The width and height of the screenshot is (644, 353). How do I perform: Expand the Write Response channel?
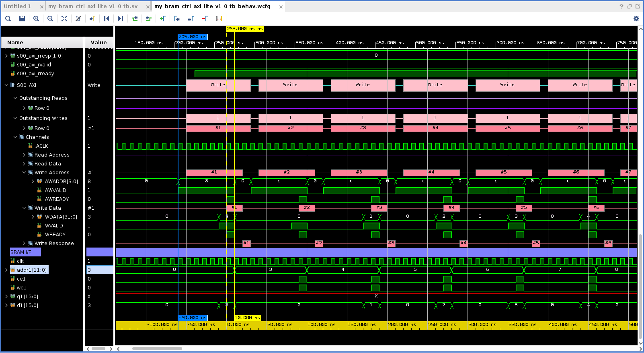(x=24, y=244)
